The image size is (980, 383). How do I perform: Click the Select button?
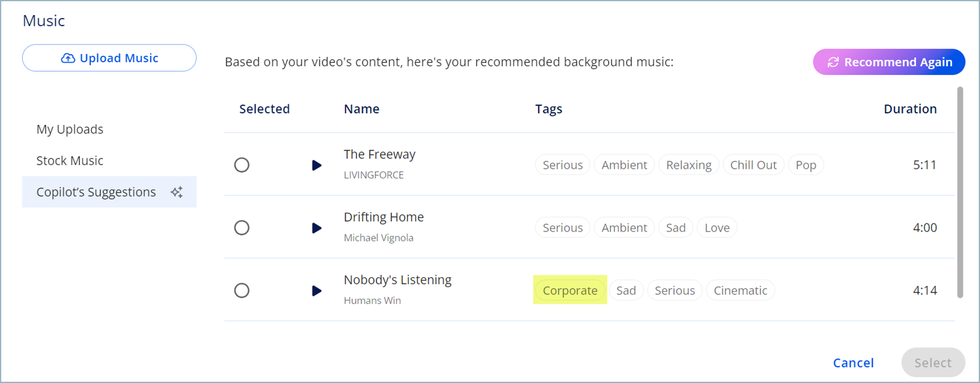(933, 362)
